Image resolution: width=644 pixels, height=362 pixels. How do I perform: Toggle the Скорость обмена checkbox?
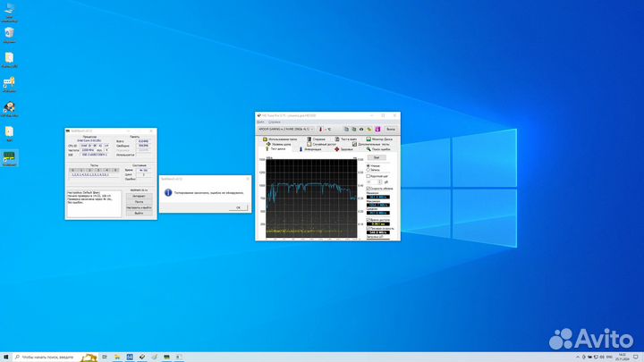pyautogui.click(x=369, y=189)
